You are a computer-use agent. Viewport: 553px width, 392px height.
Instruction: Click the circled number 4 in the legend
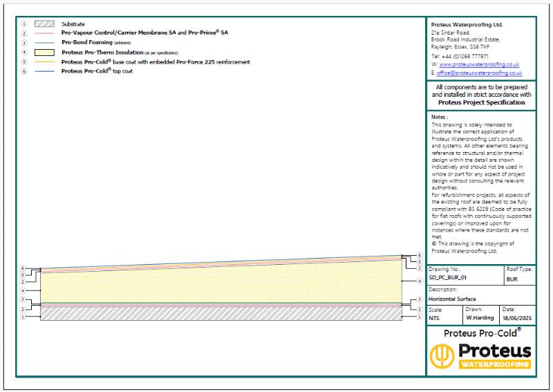(x=24, y=53)
